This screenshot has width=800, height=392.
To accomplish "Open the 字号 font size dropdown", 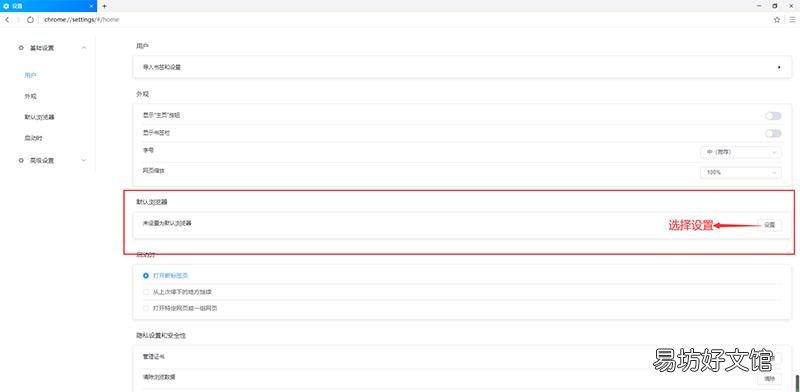I will [740, 152].
